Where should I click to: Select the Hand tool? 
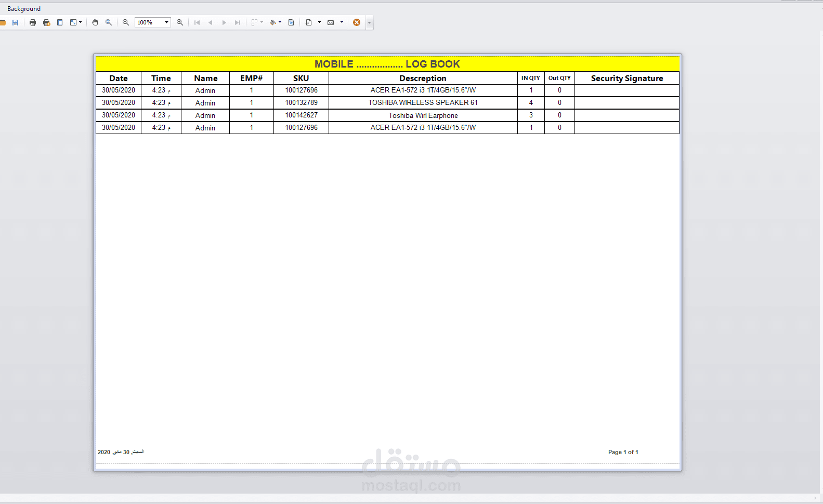95,22
